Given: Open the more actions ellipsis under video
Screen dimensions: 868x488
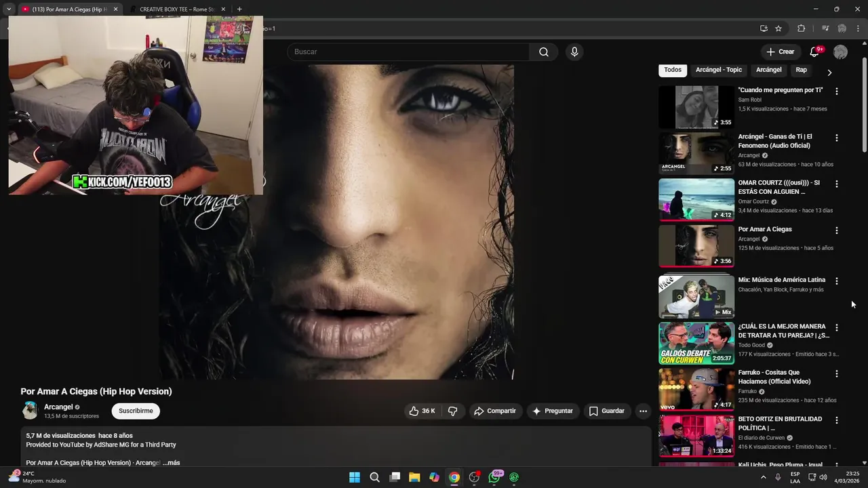Looking at the screenshot, I should click(643, 411).
